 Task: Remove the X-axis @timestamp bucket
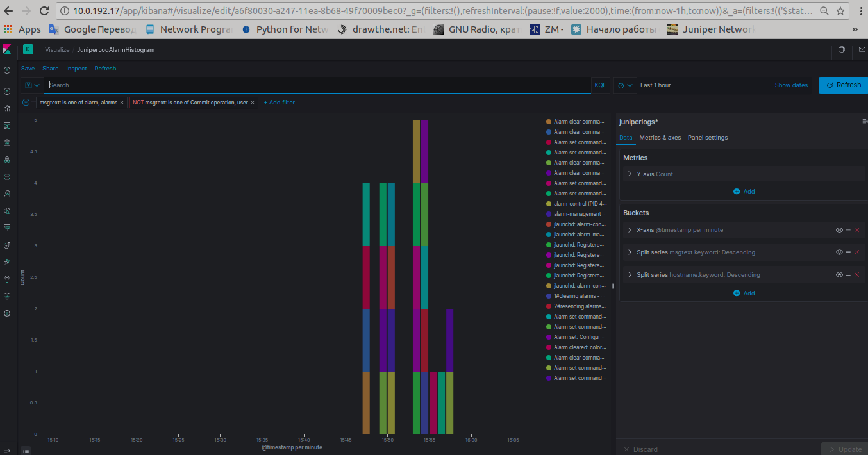click(x=856, y=230)
